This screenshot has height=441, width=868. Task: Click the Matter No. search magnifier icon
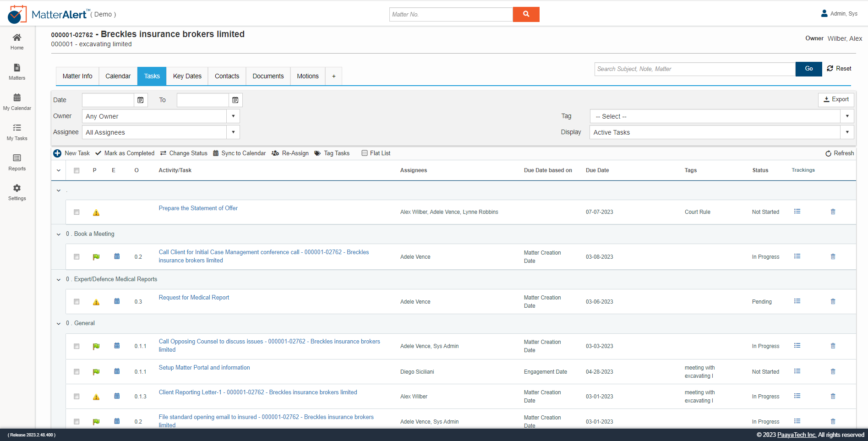pos(526,14)
